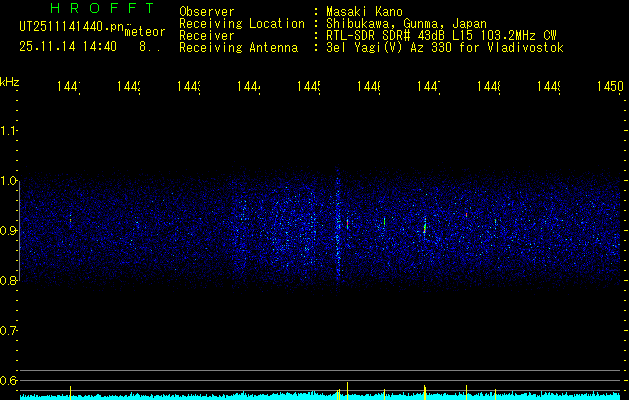Click the 0.6 kHz frequency label
The image size is (629, 400).
coord(8,380)
